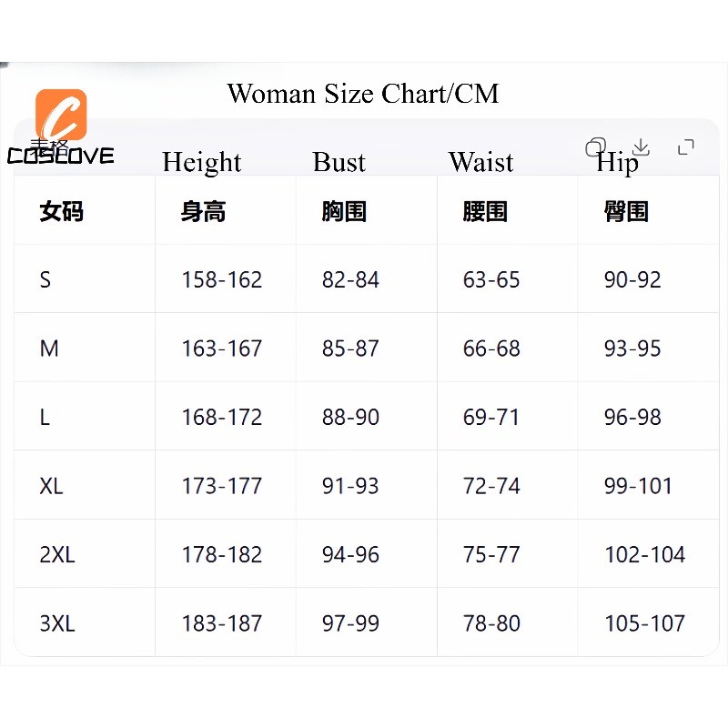Select the S size row label

(x=45, y=279)
